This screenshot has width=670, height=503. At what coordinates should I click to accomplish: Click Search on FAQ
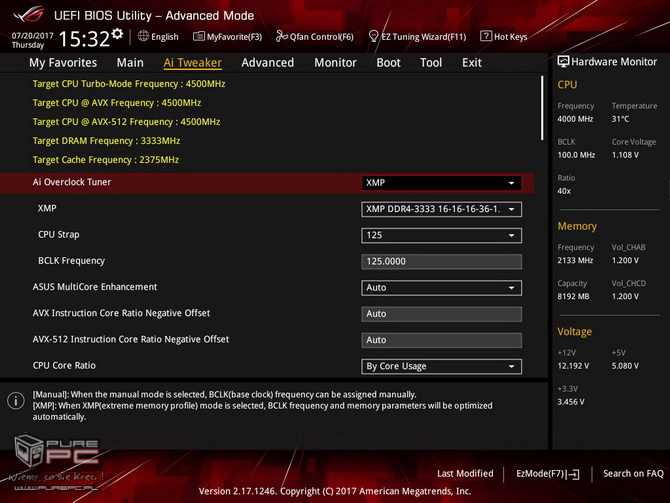pyautogui.click(x=633, y=474)
